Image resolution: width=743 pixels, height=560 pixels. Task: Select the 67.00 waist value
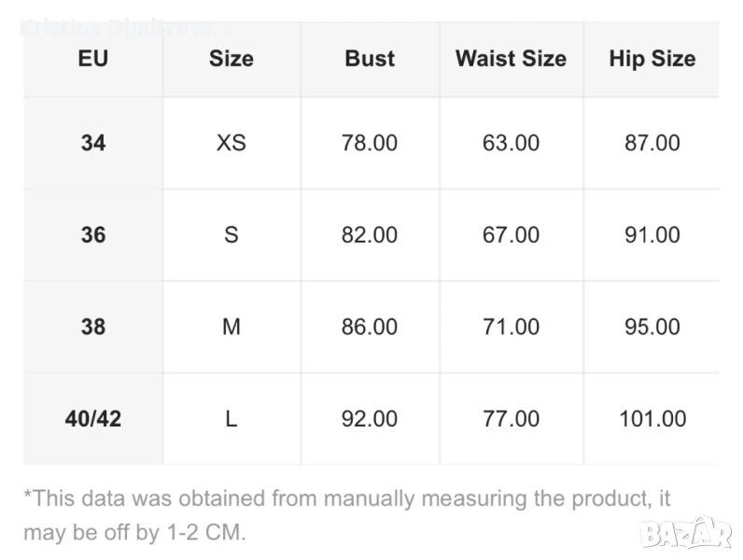click(511, 234)
